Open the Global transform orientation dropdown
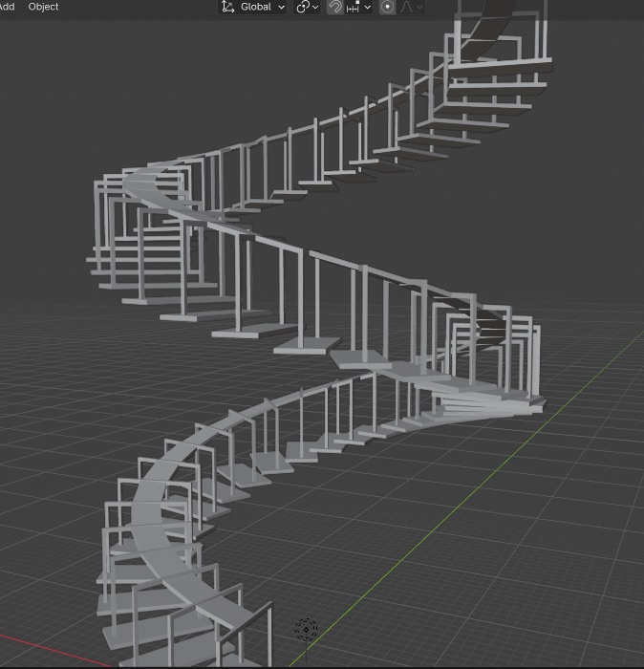 click(252, 8)
